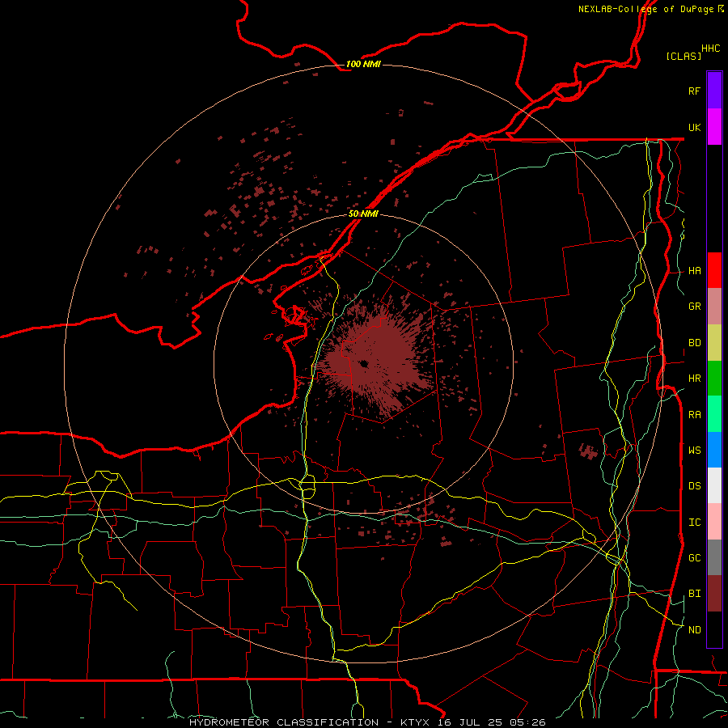Click the HYDROMETEOR CLASSIFICATION title text
This screenshot has height=728, width=728.
coord(284,722)
